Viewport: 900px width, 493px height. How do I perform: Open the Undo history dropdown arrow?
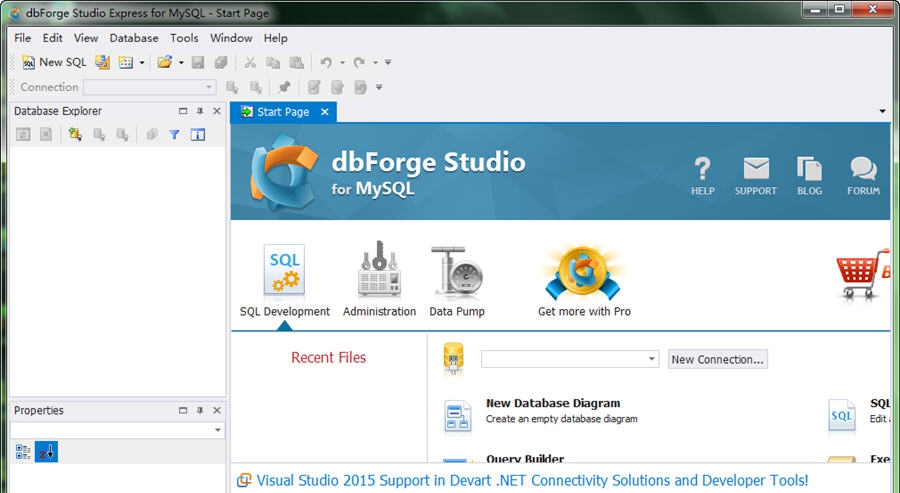[x=342, y=62]
